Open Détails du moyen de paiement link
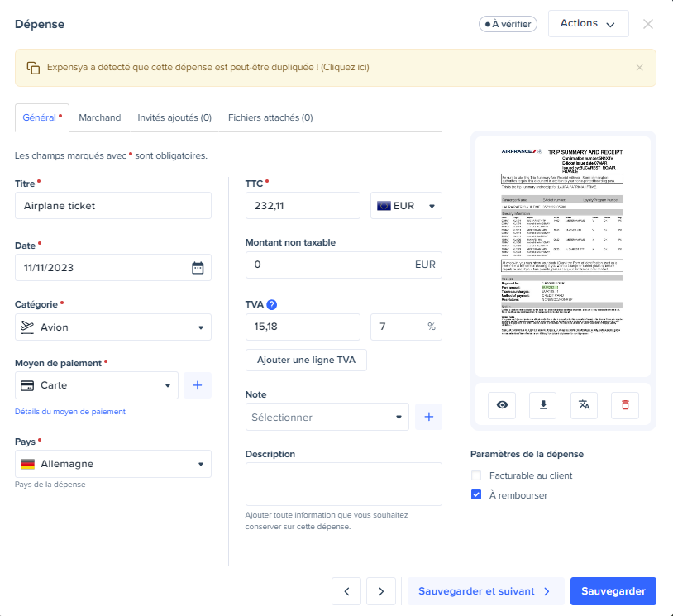Screen dimensions: 673x616 [70, 412]
